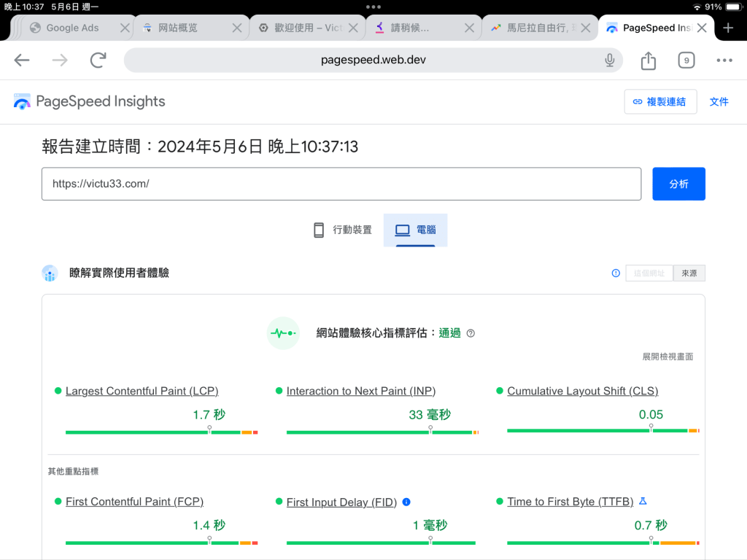
Task: Click the URL input field with victu33.com
Action: [341, 184]
